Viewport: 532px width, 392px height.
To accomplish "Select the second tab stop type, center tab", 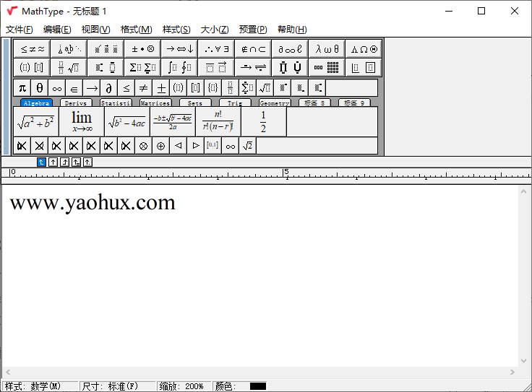I will click(x=53, y=162).
